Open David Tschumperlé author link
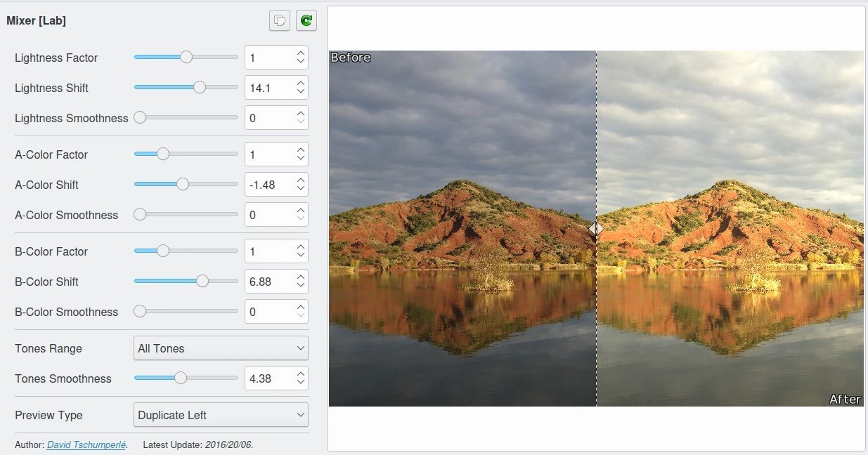Viewport: 868px width, 455px height. coord(86,444)
